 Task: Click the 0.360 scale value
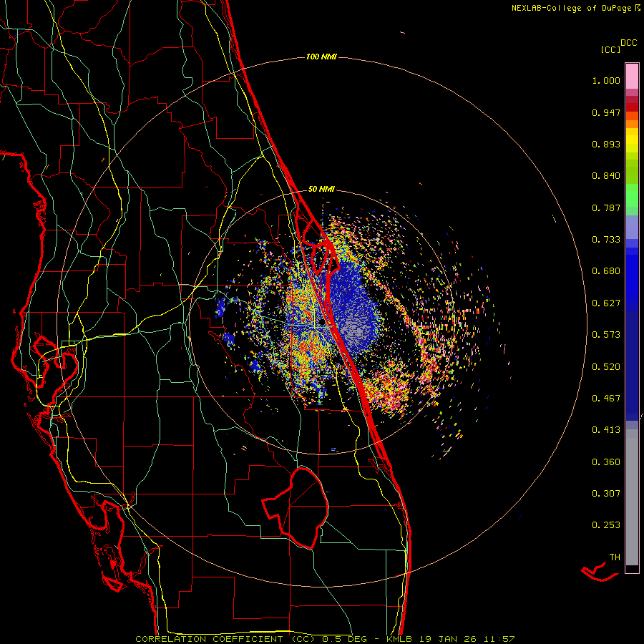pos(606,462)
